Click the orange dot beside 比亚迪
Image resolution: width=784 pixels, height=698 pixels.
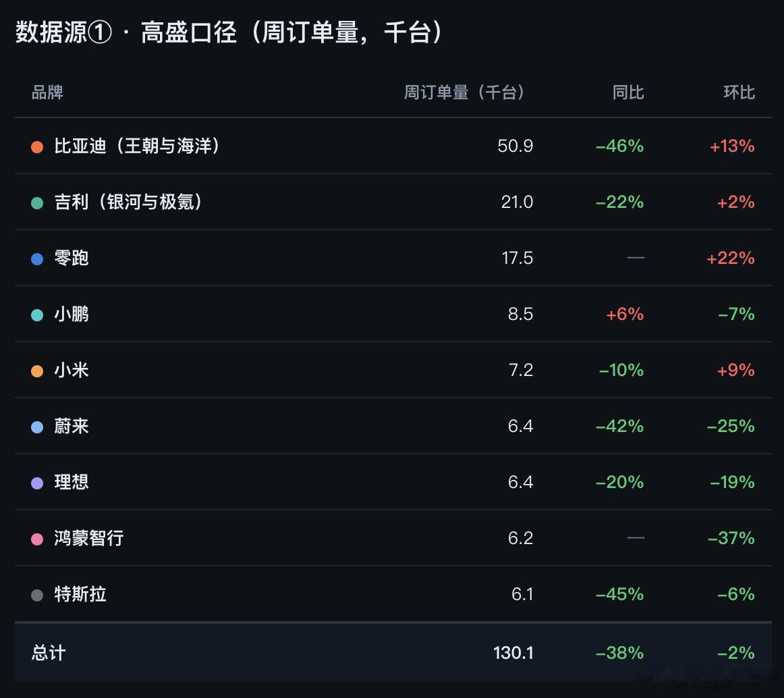[x=37, y=146]
